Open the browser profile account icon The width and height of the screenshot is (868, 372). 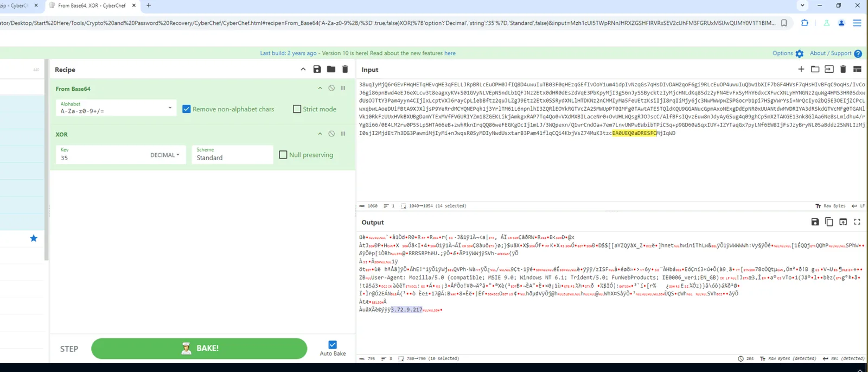pos(841,23)
